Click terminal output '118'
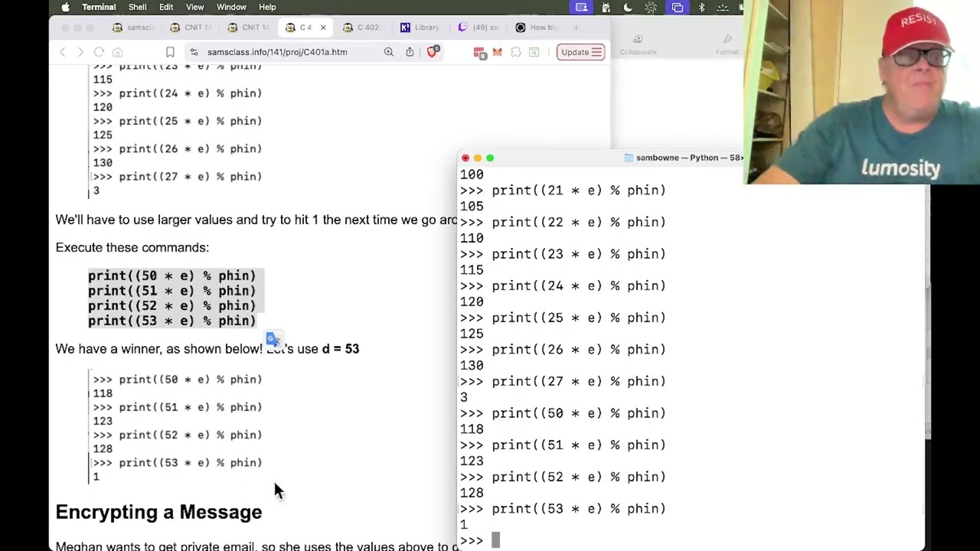980x551 pixels. [472, 429]
